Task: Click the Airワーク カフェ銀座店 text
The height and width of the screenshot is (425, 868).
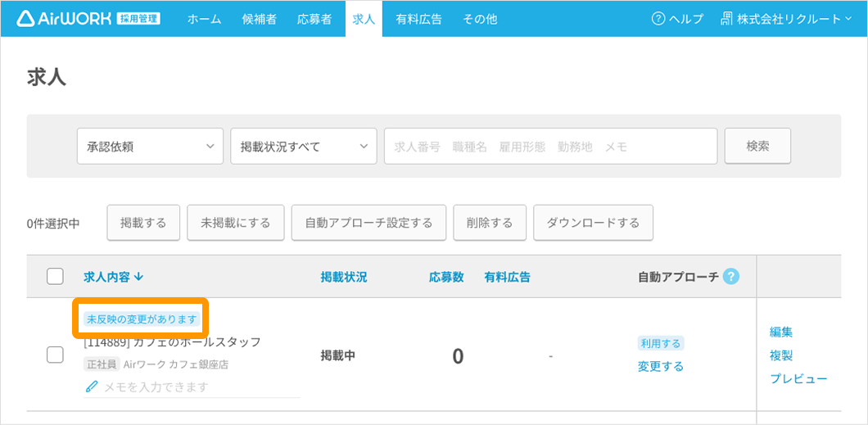Action: [x=175, y=364]
